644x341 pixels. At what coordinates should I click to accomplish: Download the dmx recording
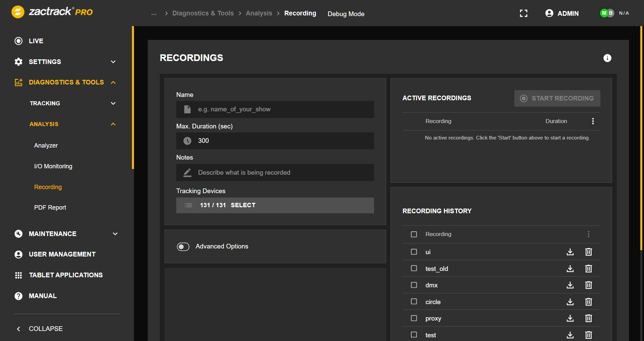tap(570, 285)
